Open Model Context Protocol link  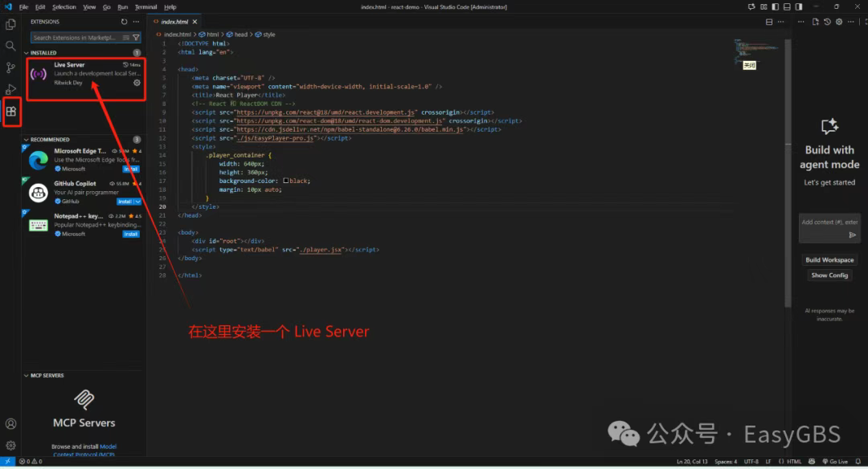84,451
